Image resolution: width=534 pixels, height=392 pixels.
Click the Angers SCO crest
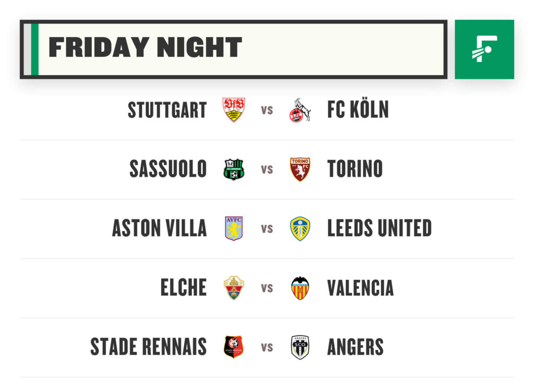click(x=300, y=347)
